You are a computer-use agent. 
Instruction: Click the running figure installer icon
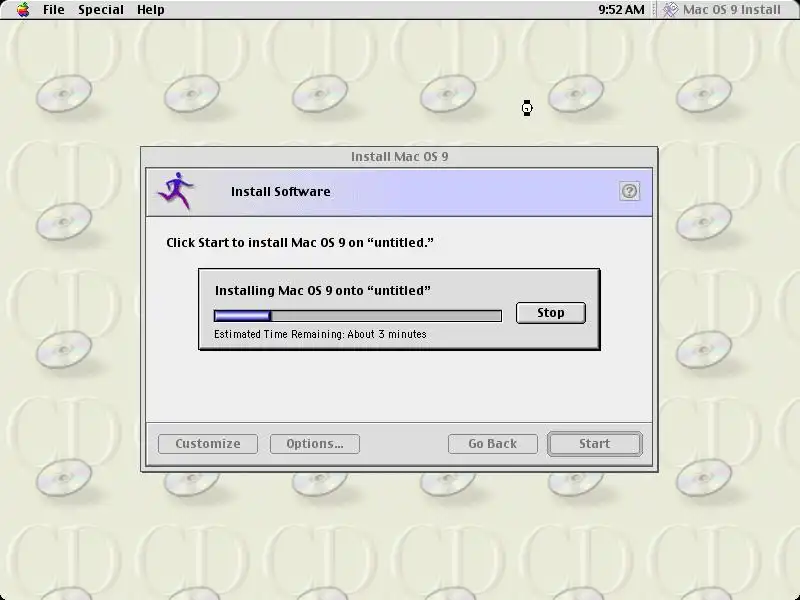176,191
